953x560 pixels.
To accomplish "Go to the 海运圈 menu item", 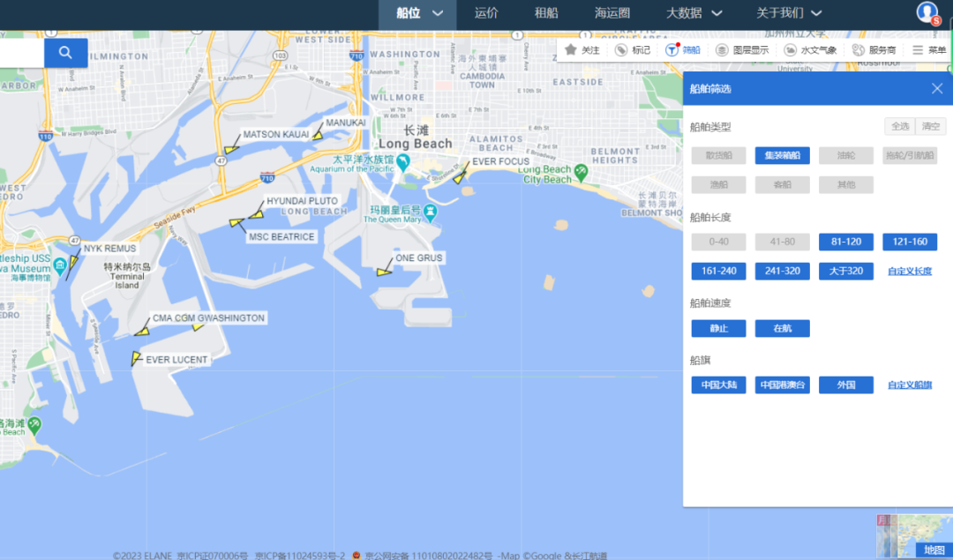I will point(612,12).
